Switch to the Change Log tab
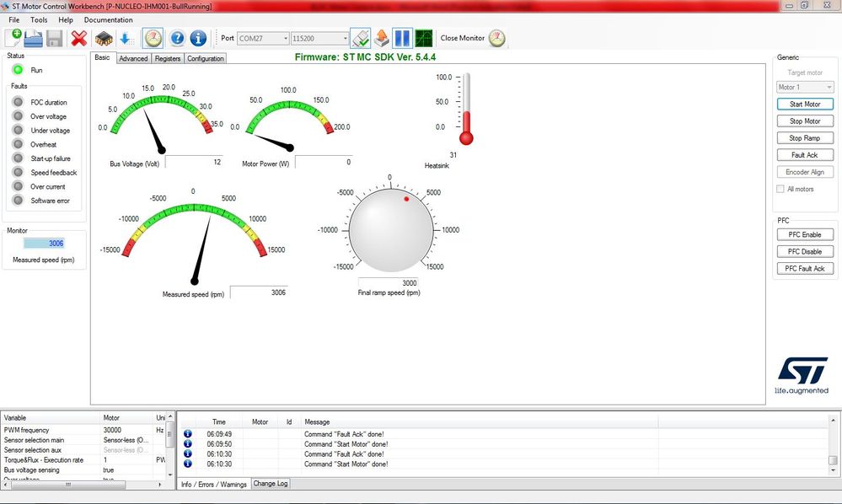842x504 pixels. pos(271,484)
